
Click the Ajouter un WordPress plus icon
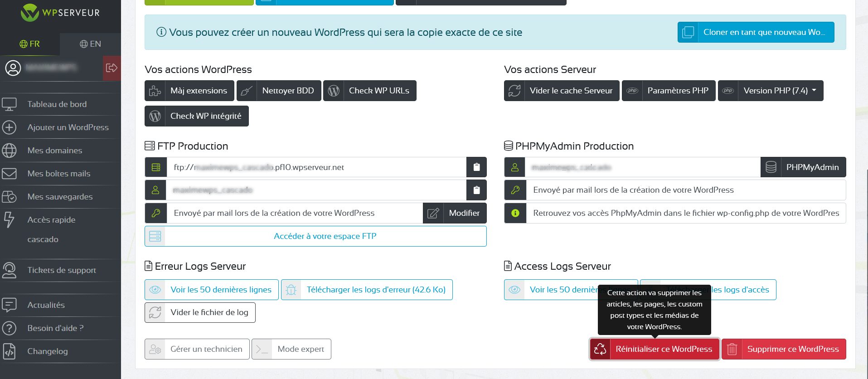click(9, 127)
